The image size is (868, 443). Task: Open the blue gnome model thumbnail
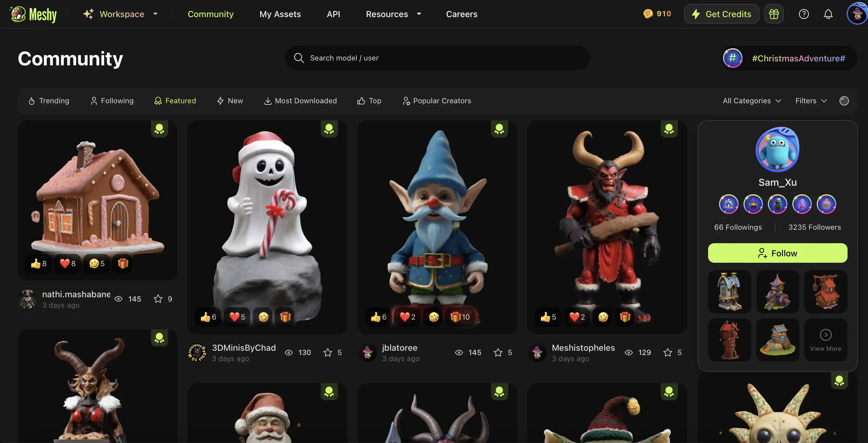coord(437,227)
